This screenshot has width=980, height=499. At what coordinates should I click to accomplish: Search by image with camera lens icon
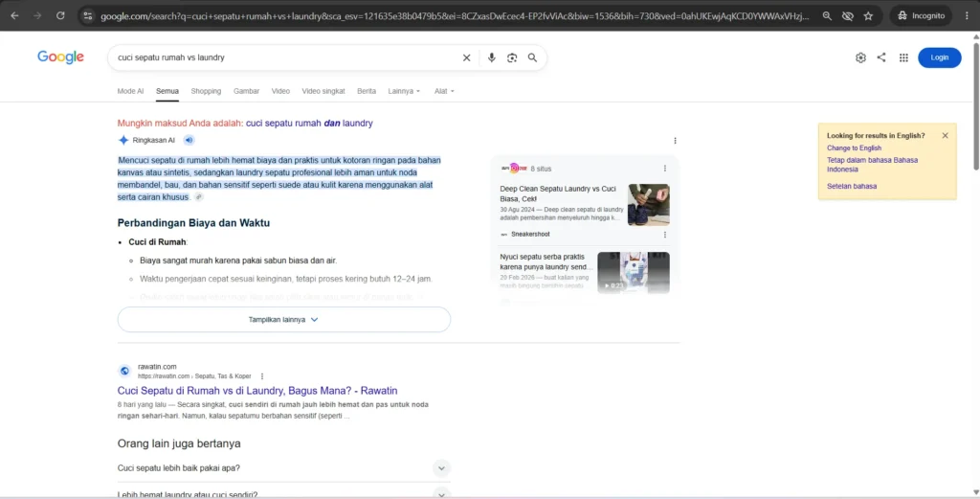512,57
